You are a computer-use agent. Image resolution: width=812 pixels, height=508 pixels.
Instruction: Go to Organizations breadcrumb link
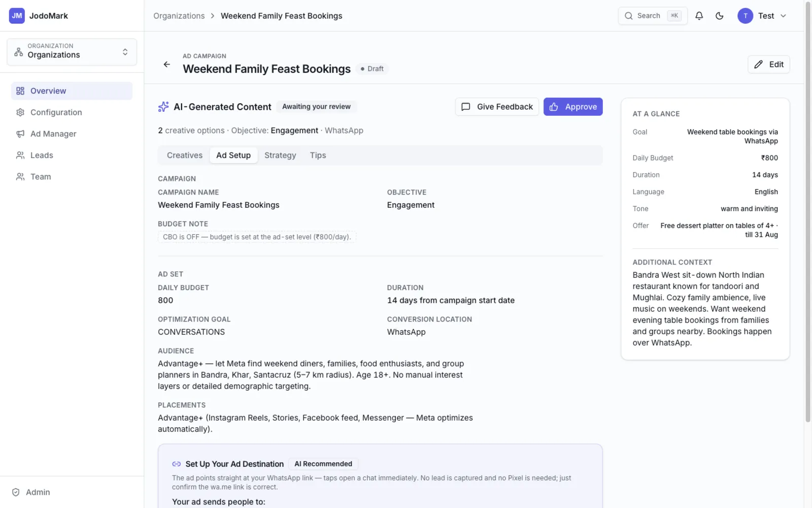point(179,16)
